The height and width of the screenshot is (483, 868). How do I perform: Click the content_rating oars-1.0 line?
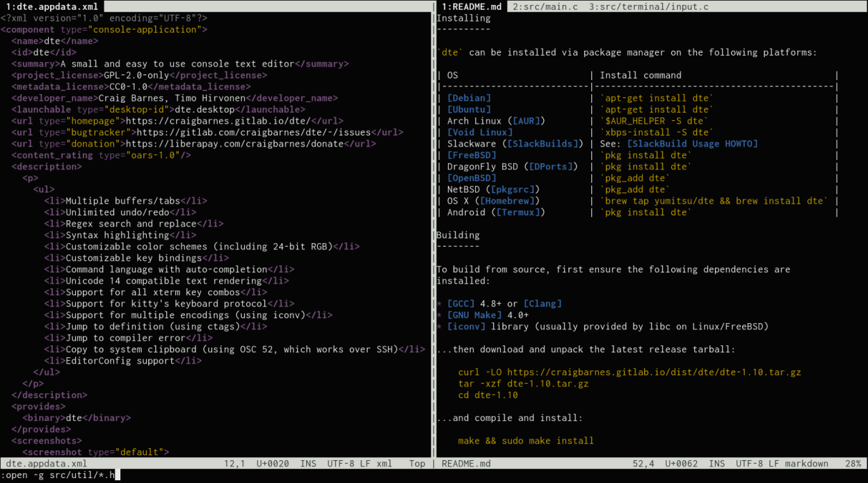coord(101,155)
